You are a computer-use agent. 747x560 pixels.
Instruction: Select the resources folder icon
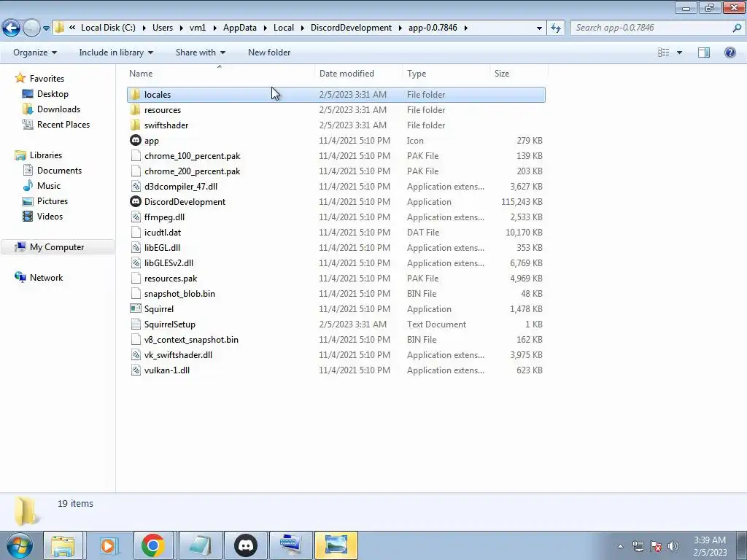(x=135, y=109)
